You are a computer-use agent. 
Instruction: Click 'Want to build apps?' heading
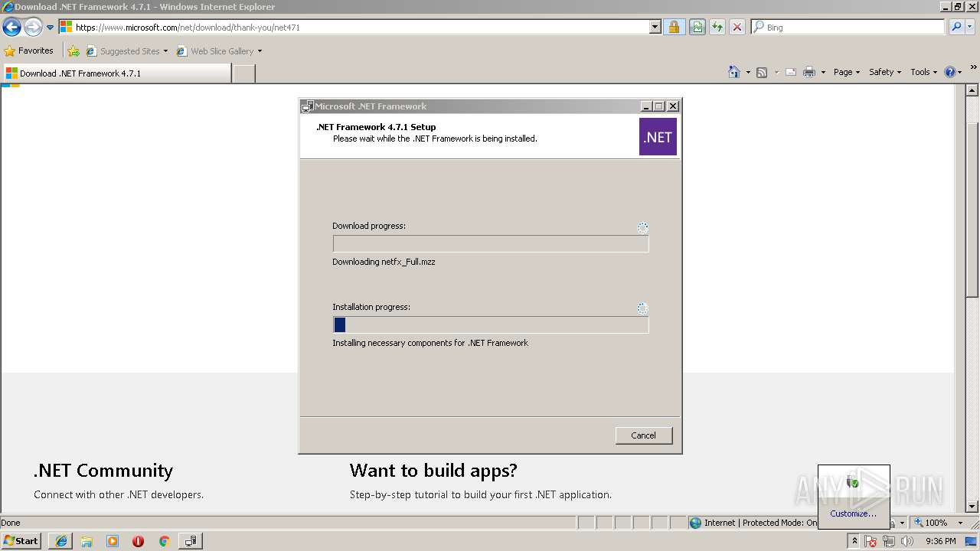tap(433, 471)
